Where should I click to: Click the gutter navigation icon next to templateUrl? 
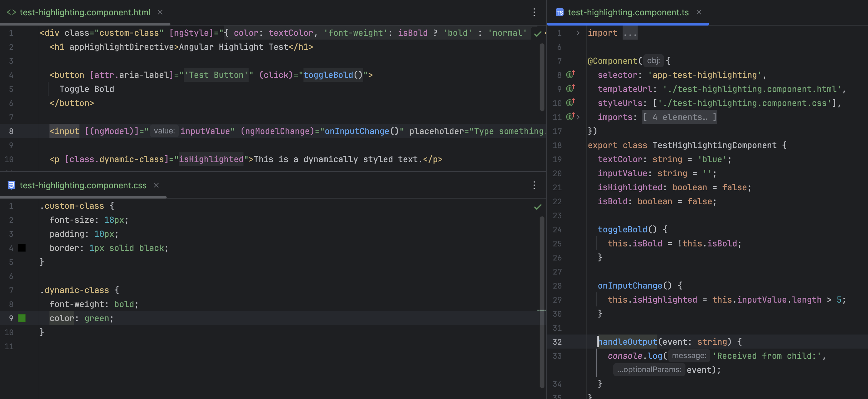[x=570, y=89]
